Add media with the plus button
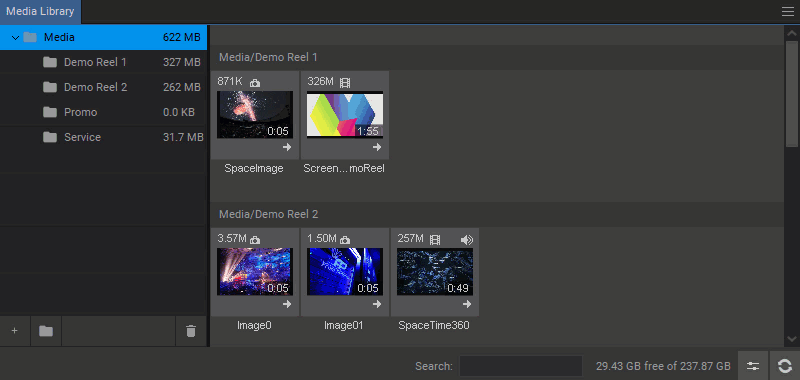This screenshot has height=380, width=800. 15,331
